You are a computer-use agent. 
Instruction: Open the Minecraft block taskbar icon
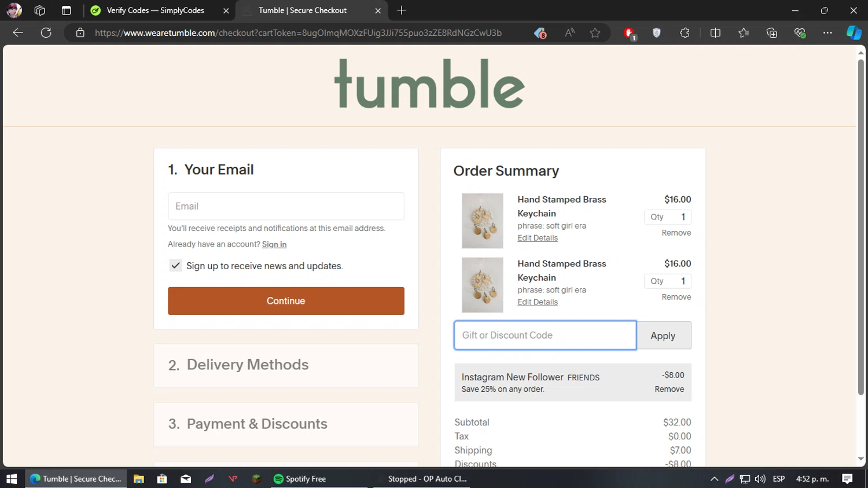256,479
